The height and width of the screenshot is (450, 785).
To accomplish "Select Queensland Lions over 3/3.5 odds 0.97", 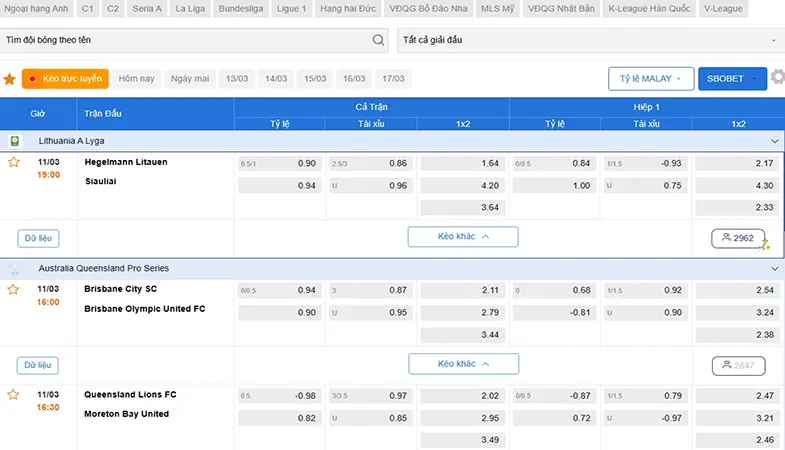I will pos(371,396).
